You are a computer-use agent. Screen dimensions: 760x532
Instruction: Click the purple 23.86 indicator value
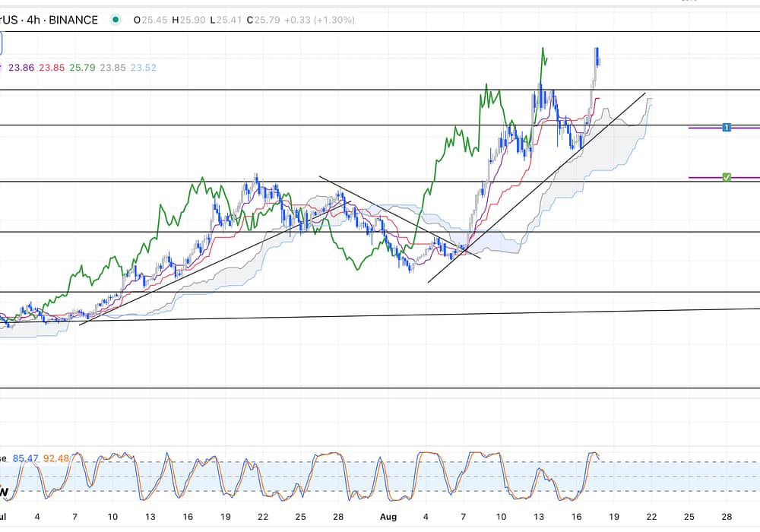tap(21, 68)
